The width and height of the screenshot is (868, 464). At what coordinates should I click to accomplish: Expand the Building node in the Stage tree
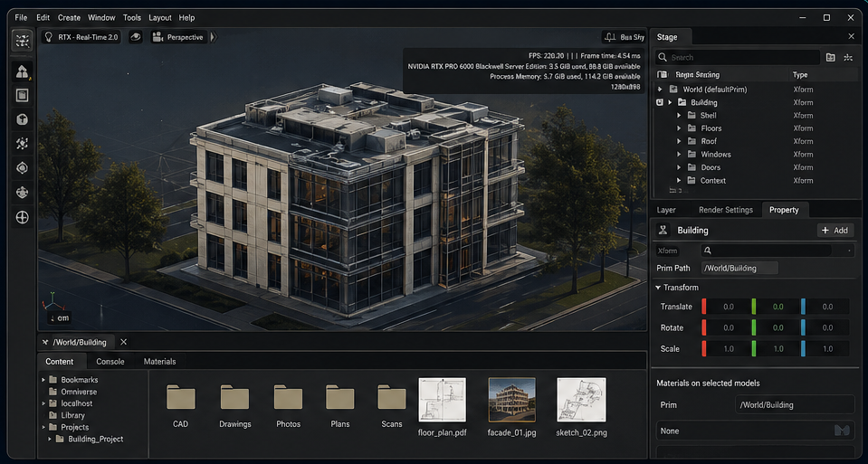[671, 102]
